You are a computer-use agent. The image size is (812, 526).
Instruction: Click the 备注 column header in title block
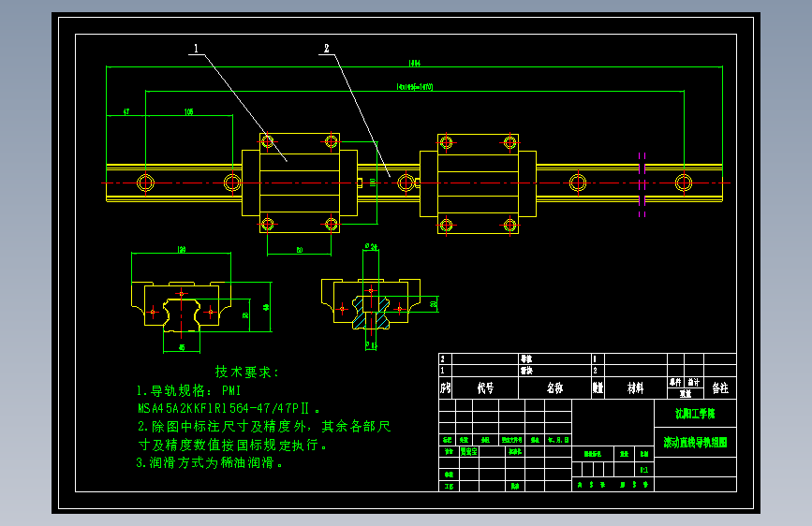click(720, 387)
